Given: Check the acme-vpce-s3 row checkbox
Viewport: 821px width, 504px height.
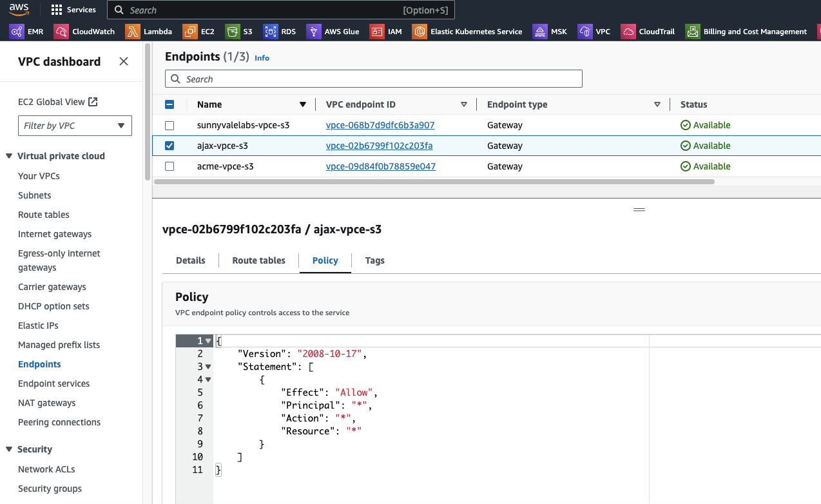Looking at the screenshot, I should click(169, 166).
